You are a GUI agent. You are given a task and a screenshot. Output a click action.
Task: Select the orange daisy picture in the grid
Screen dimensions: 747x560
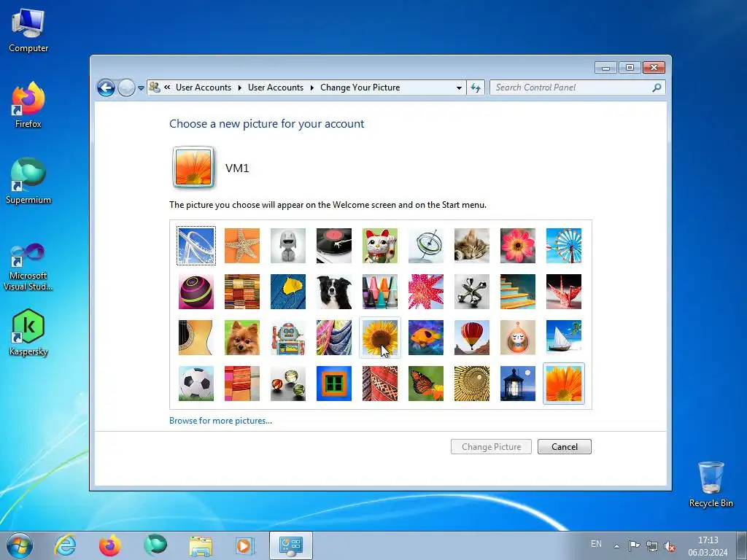point(564,384)
